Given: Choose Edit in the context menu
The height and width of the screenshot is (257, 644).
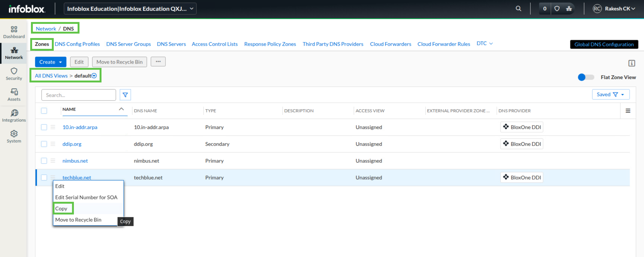Looking at the screenshot, I should tap(88, 186).
